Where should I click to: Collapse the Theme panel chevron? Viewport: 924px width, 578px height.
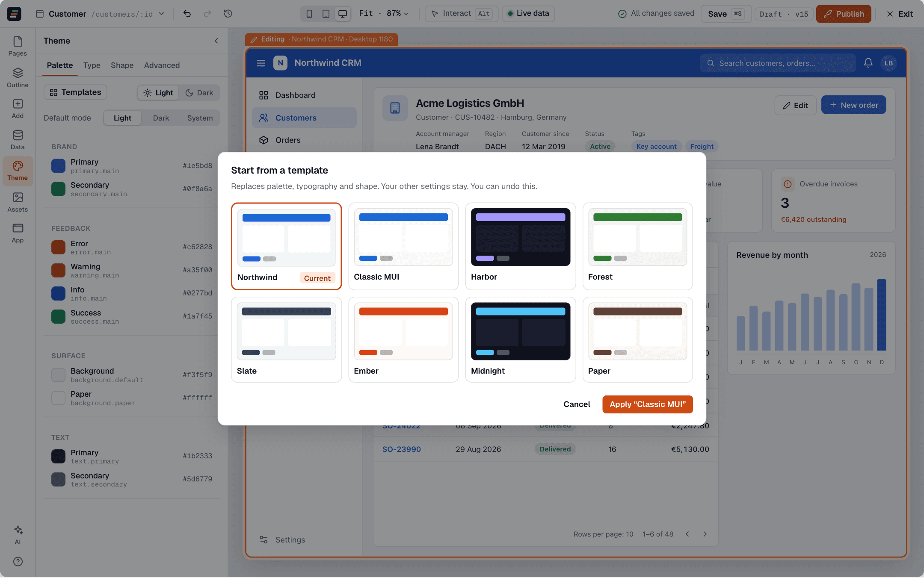click(216, 41)
